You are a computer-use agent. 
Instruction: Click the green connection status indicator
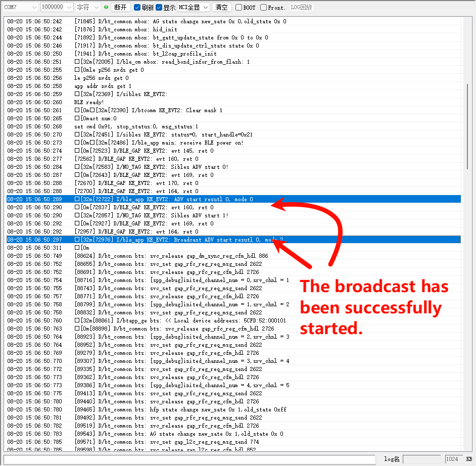tap(106, 8)
